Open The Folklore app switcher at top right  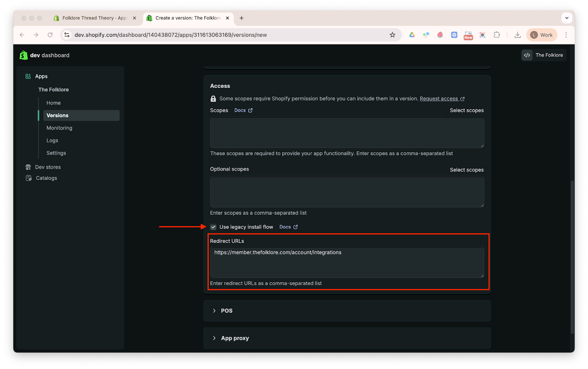pyautogui.click(x=544, y=55)
